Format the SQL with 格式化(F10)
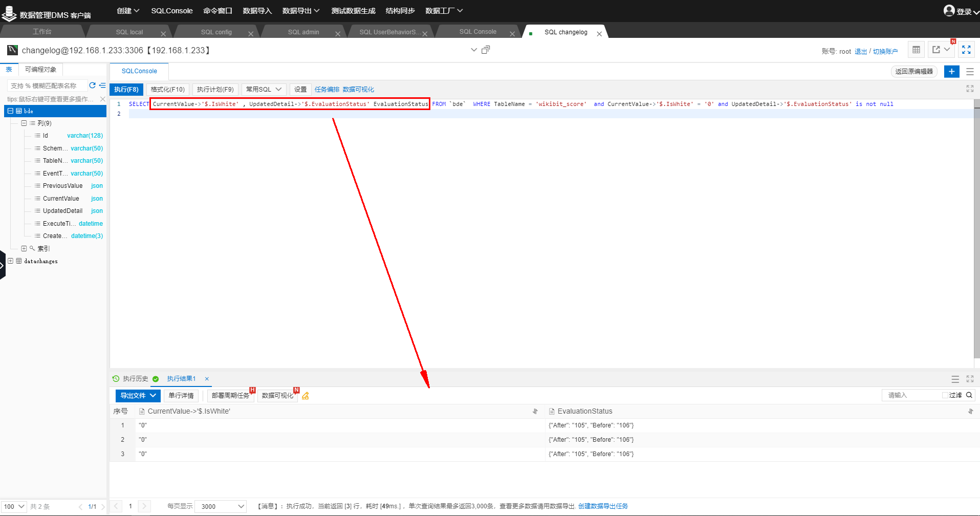The image size is (980, 516). tap(168, 89)
